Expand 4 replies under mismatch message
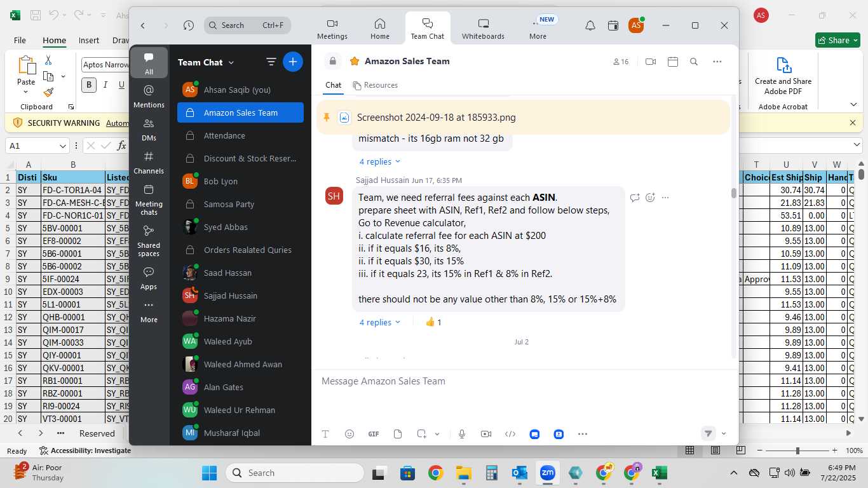The width and height of the screenshot is (868, 488). coord(380,161)
